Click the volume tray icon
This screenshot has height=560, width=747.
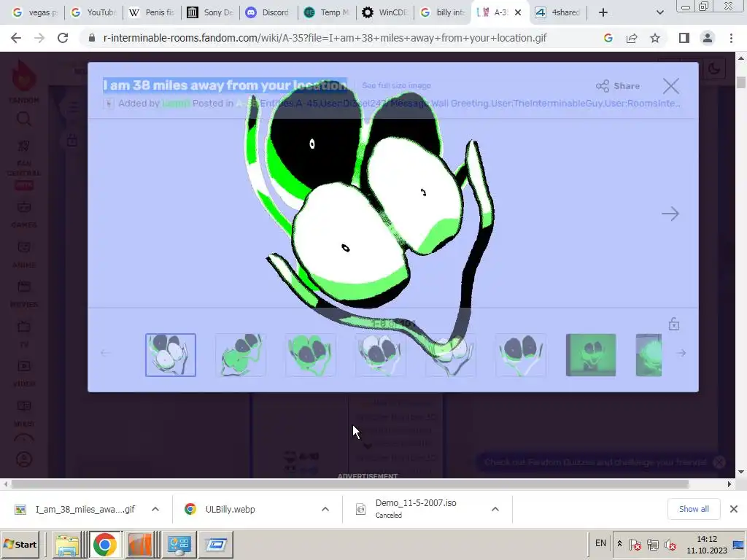[670, 544]
